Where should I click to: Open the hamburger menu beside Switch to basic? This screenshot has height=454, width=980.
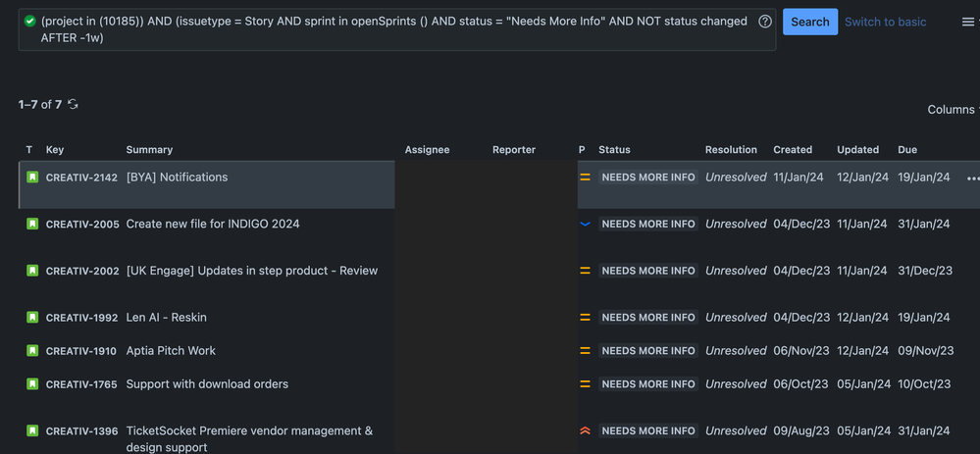(x=967, y=22)
